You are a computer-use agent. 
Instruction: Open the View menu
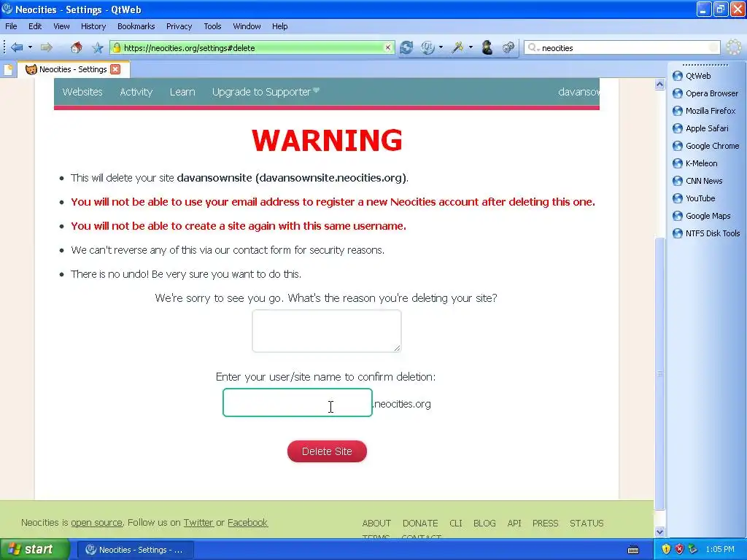[61, 26]
